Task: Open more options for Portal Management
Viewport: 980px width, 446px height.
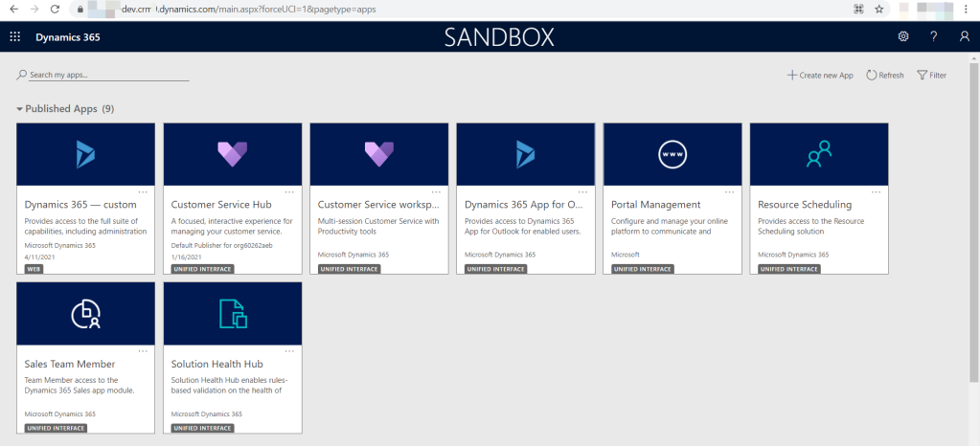Action: (x=730, y=191)
